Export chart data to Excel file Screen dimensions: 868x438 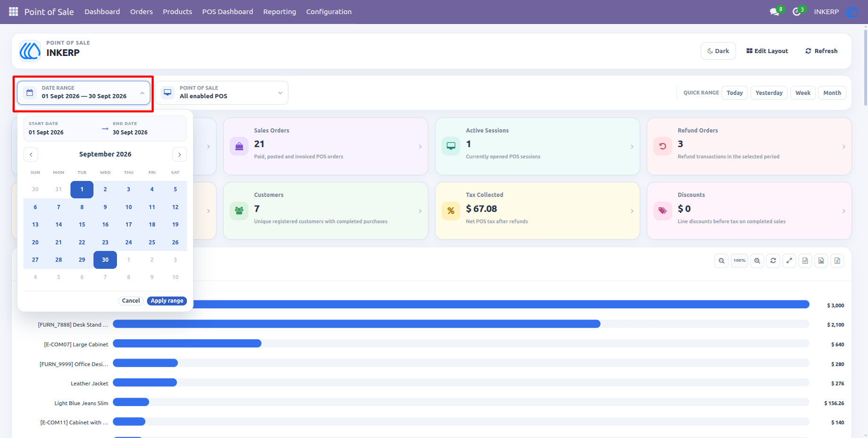tap(837, 260)
